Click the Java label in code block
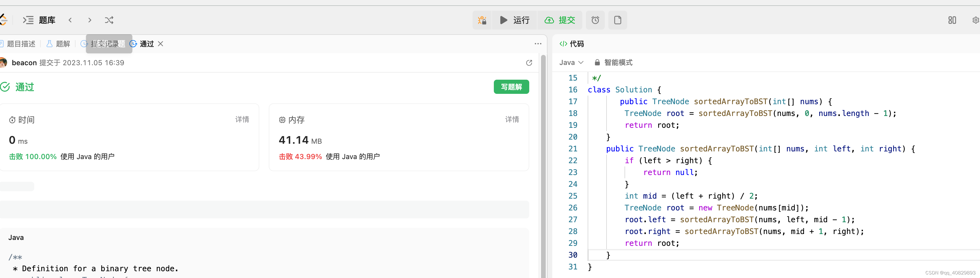 tap(16, 238)
